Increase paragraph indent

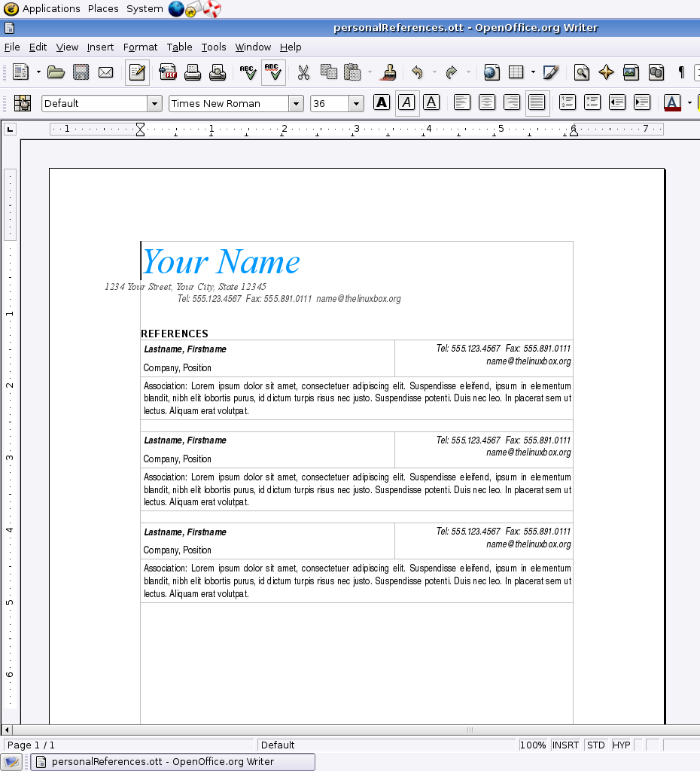pyautogui.click(x=642, y=102)
